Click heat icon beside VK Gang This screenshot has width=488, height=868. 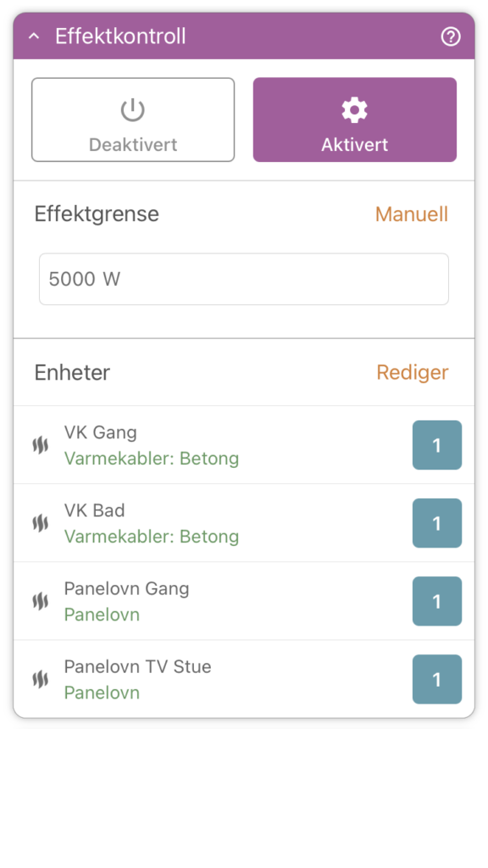41,445
